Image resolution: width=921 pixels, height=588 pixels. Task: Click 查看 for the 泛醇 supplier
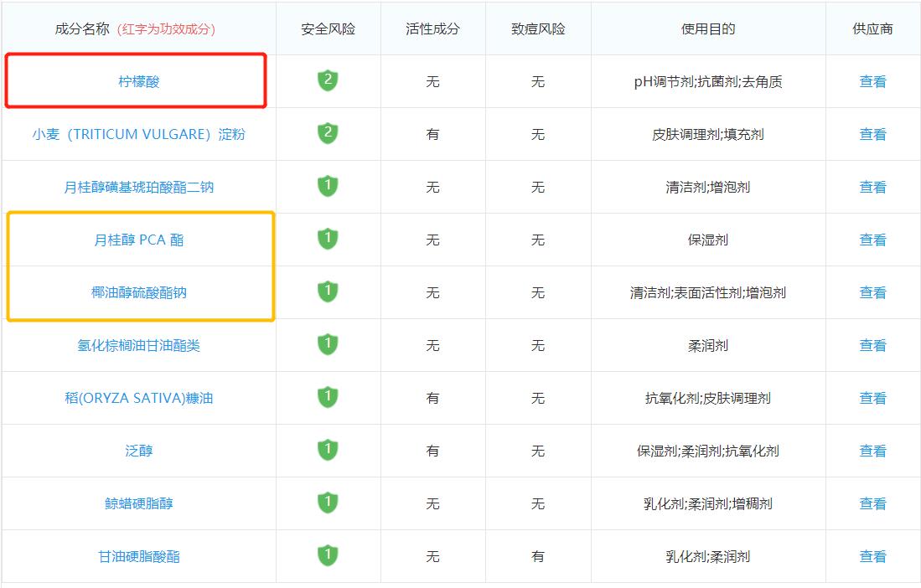click(x=874, y=451)
